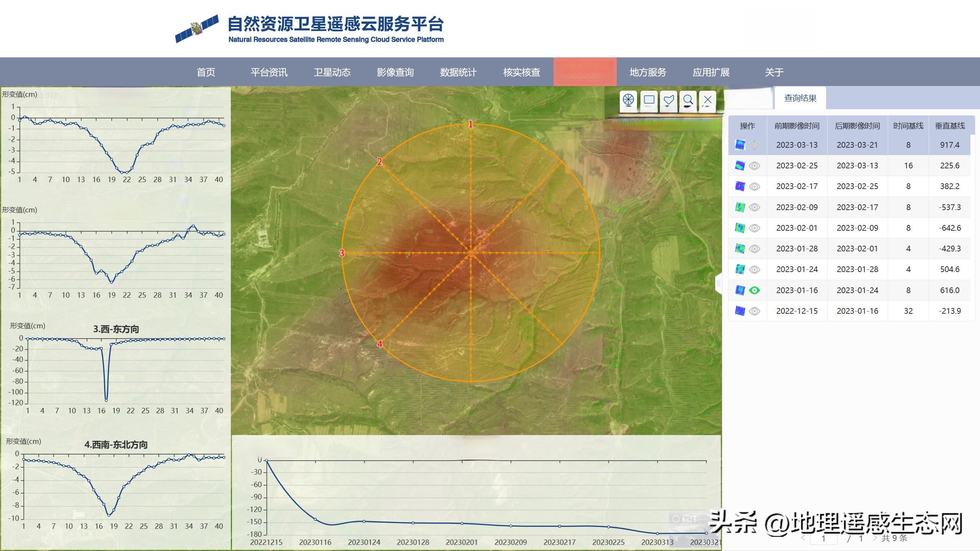Show the 2023-02-25 to 2023-03-13 layer

pos(754,166)
